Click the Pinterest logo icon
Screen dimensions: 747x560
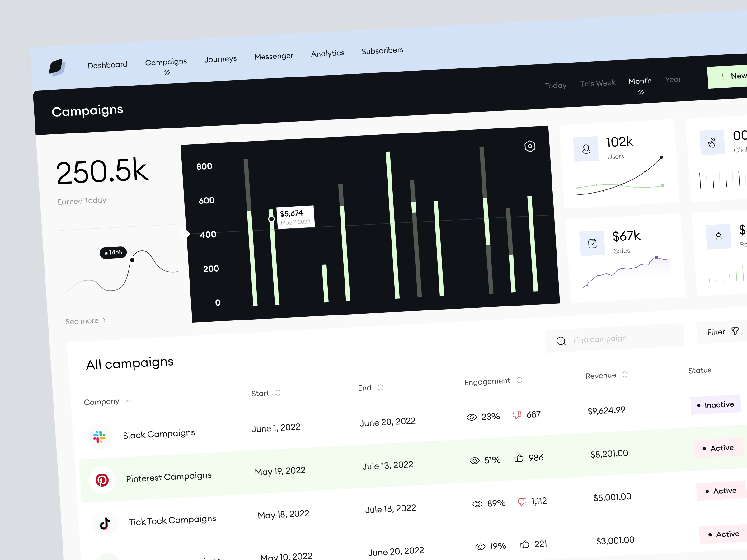102,480
